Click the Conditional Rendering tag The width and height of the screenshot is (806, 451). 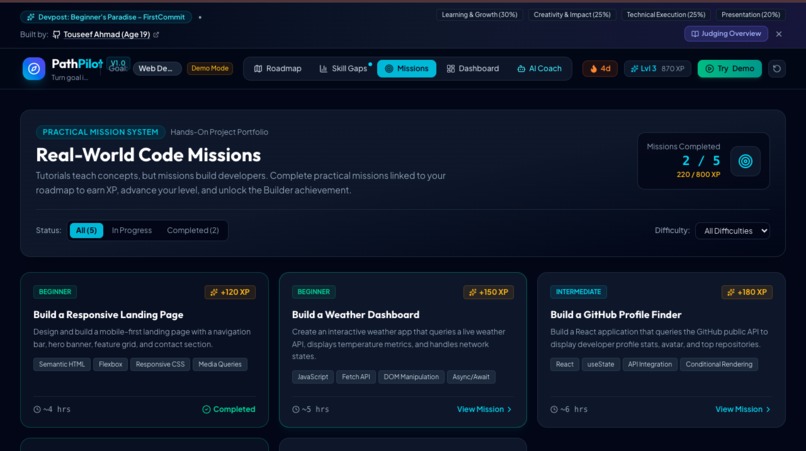click(x=719, y=364)
